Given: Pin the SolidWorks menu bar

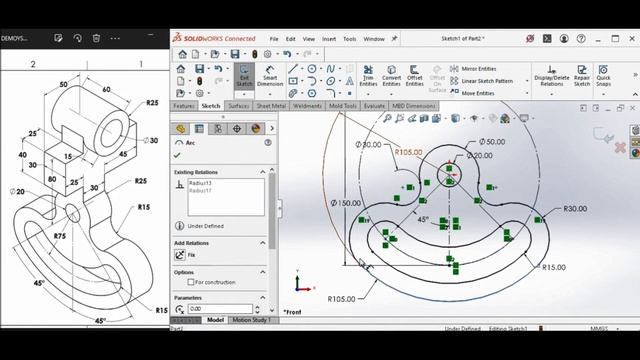Looking at the screenshot, I should tap(394, 39).
